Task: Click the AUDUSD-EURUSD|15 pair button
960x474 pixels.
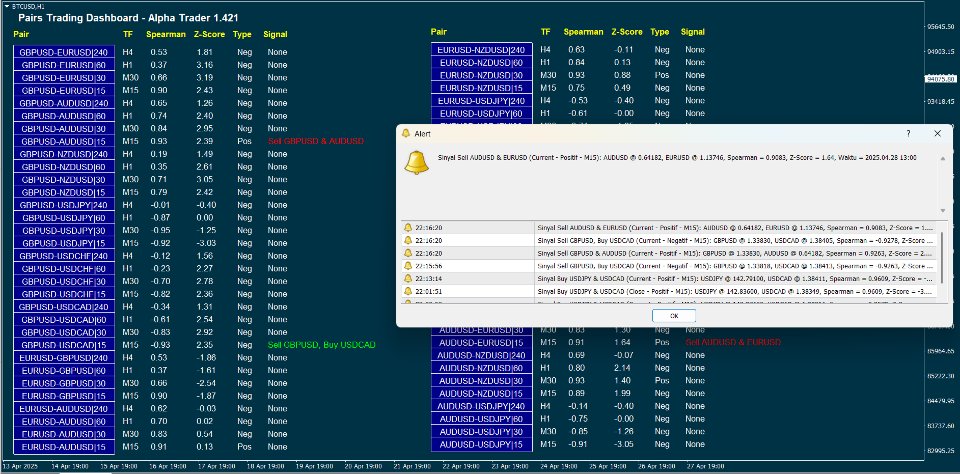Action: coord(482,343)
